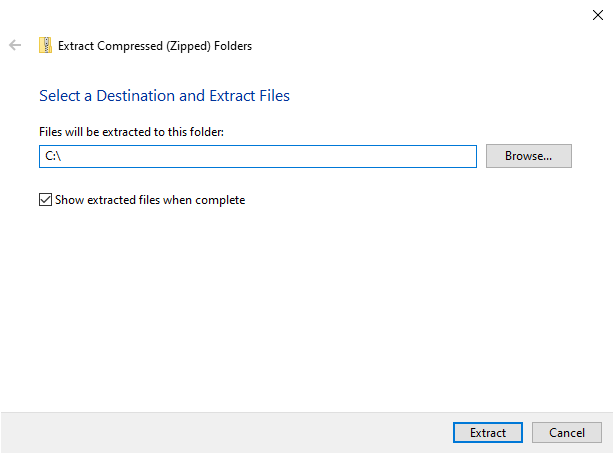
Task: Click the zipped folder icon in title
Action: point(45,45)
